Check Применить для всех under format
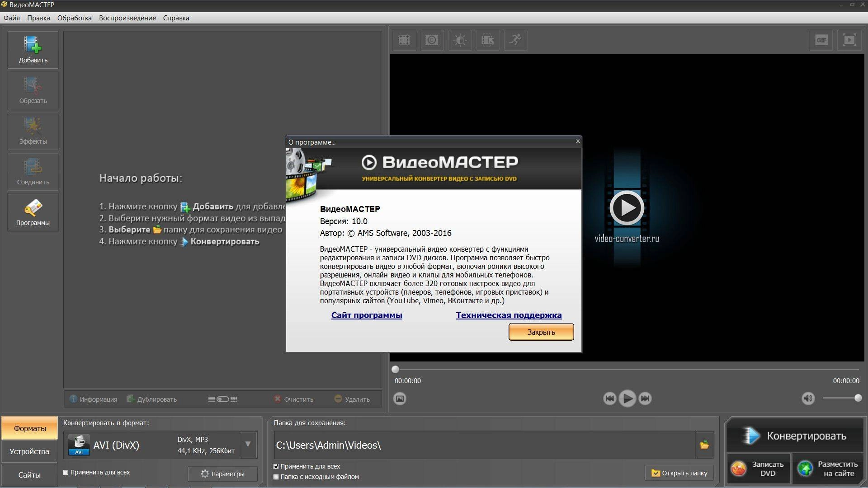The height and width of the screenshot is (488, 868). pyautogui.click(x=66, y=472)
